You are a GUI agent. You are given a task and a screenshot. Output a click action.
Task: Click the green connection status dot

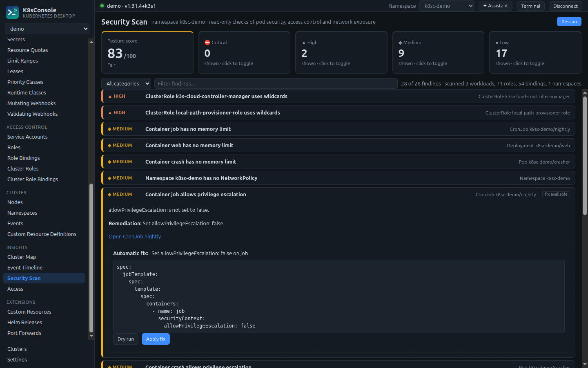click(x=102, y=6)
